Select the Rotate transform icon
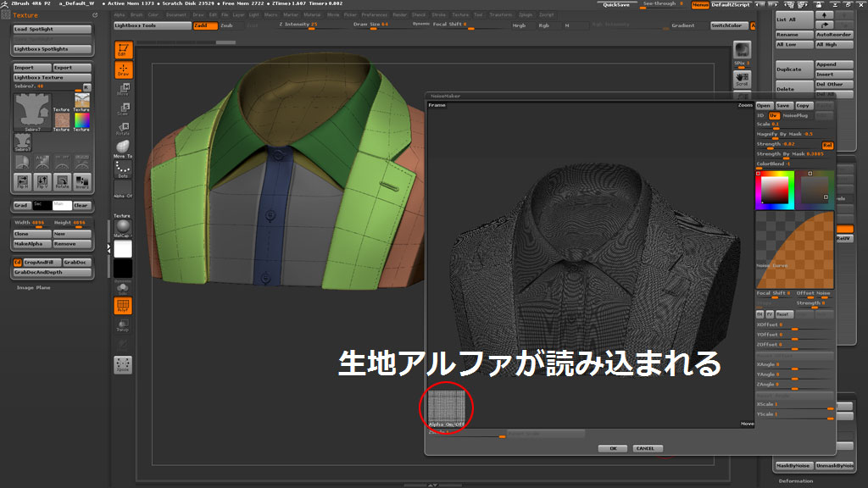Screen dimensions: 868x488 pyautogui.click(x=123, y=129)
